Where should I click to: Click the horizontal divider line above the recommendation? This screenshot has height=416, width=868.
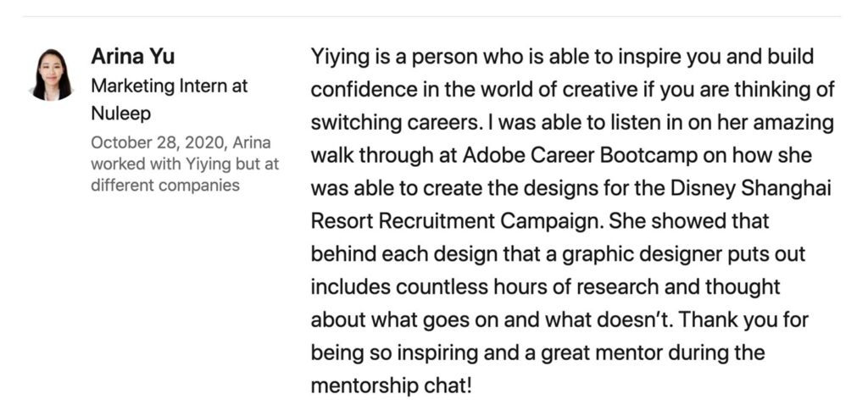click(x=431, y=17)
